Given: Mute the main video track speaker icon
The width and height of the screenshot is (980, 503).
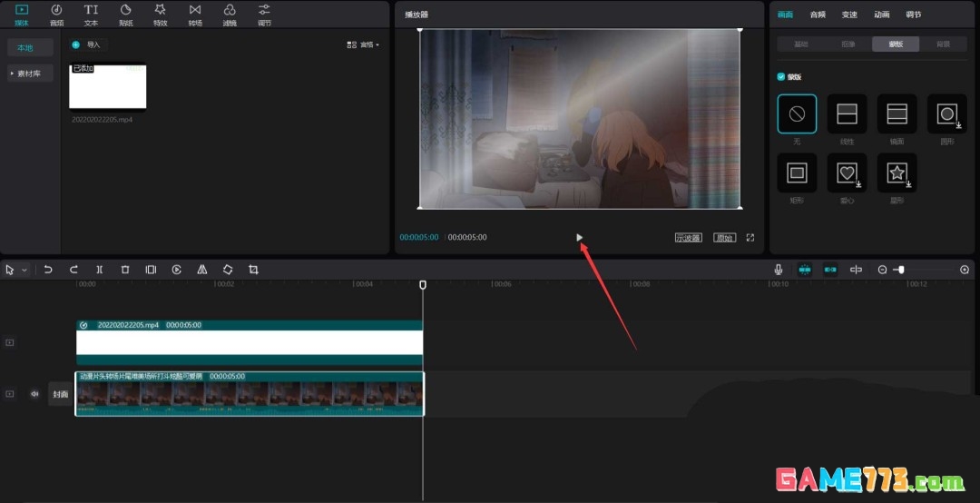Looking at the screenshot, I should point(34,394).
